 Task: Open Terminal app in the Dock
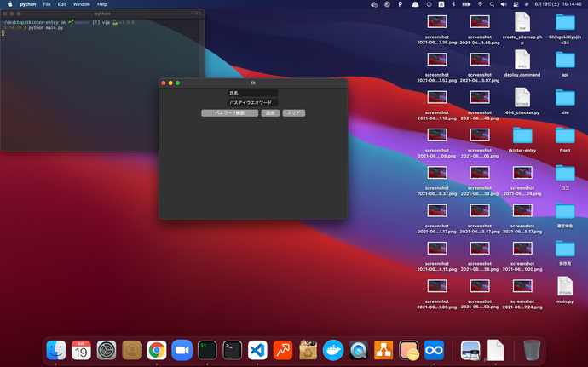coord(233,350)
